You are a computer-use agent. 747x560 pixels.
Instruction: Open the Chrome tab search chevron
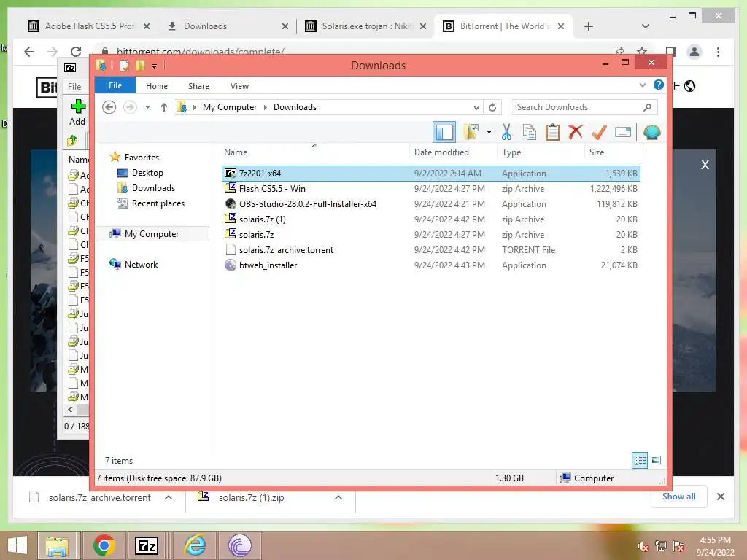645,26
